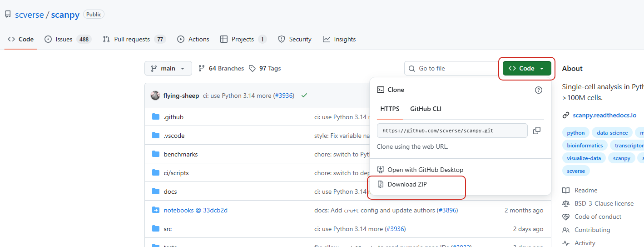Open the ci/scripts folder

[x=176, y=173]
